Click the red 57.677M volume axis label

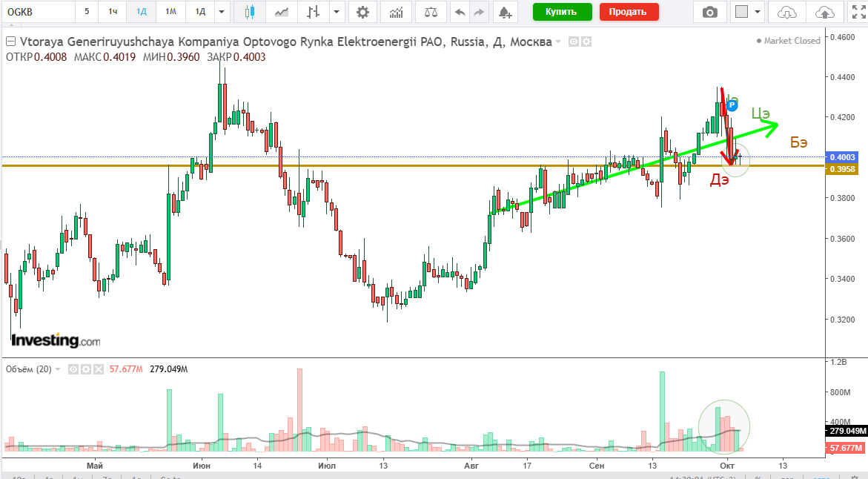point(847,447)
